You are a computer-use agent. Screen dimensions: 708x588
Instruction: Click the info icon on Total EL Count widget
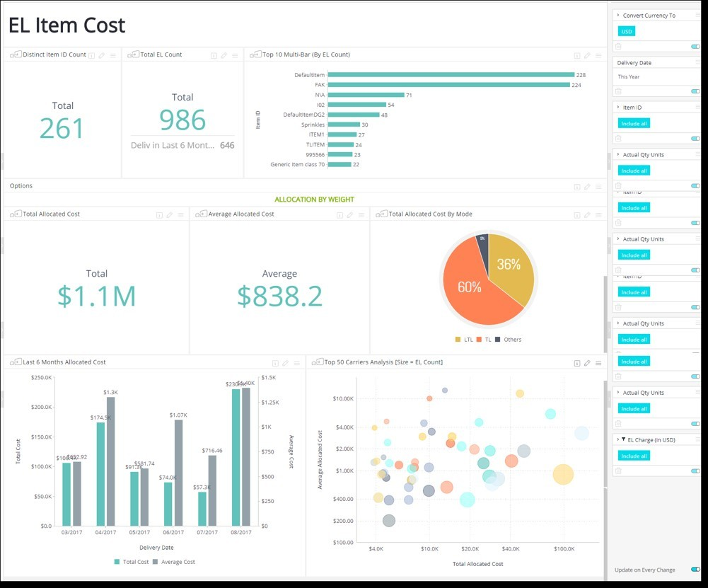pyautogui.click(x=214, y=54)
